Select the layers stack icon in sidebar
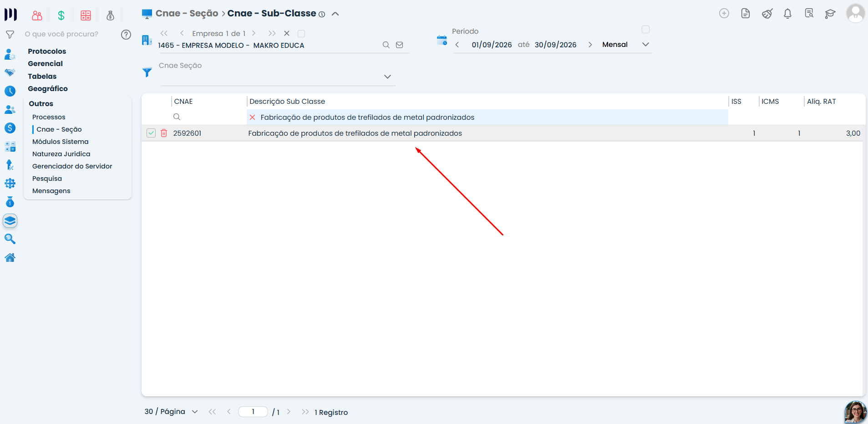The width and height of the screenshot is (868, 424). click(x=10, y=221)
